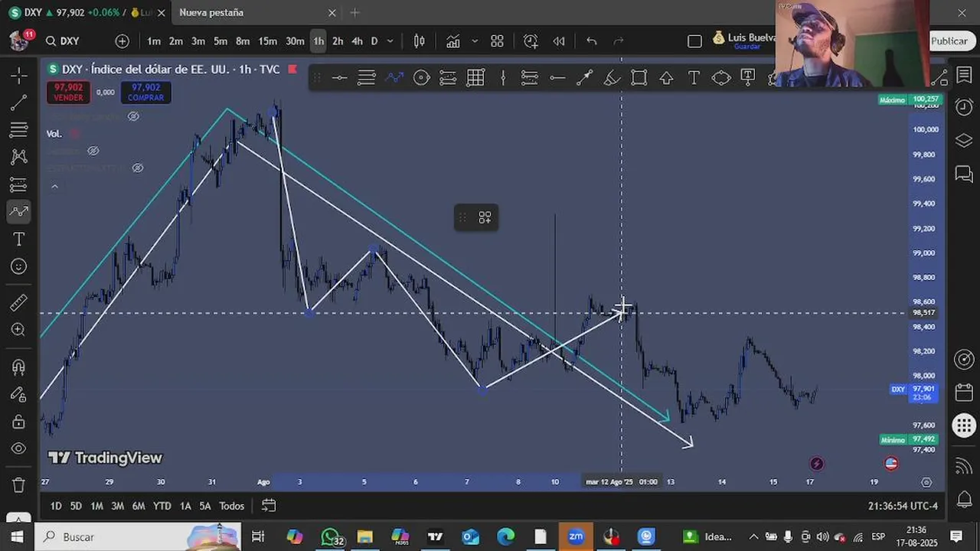Screen dimensions: 980x551
Task: Select chart layout square icon
Action: pyautogui.click(x=694, y=41)
